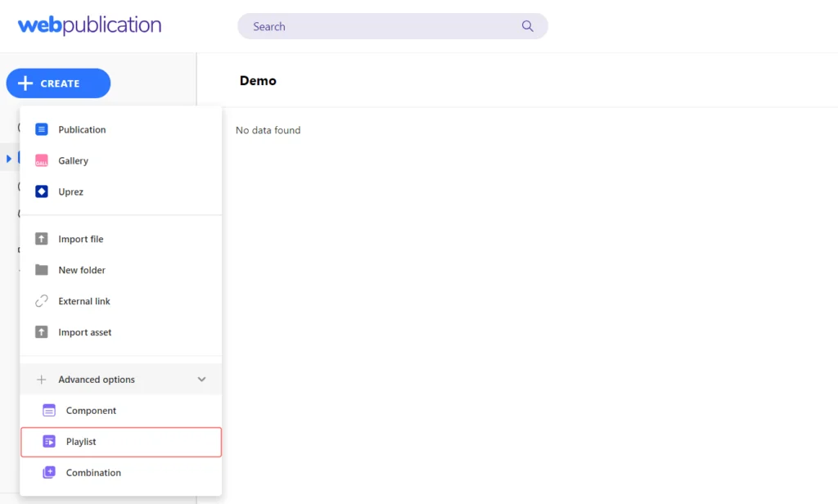
Task: Select Component under Advanced options
Action: click(x=121, y=411)
